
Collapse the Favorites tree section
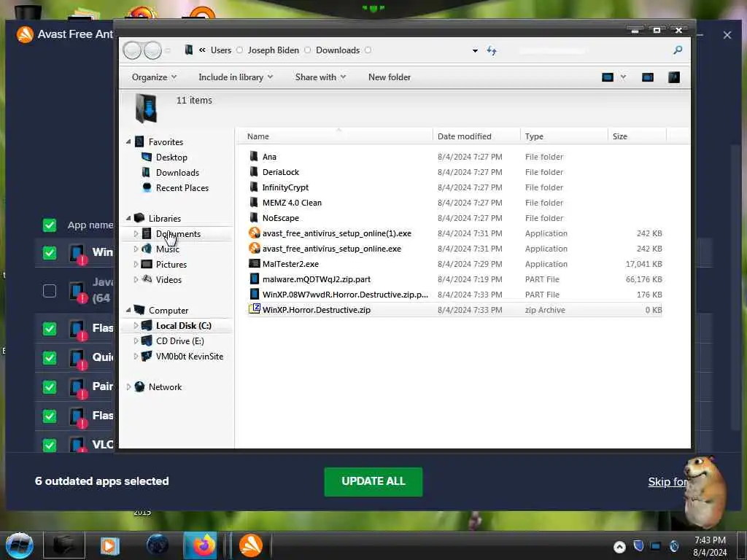128,142
